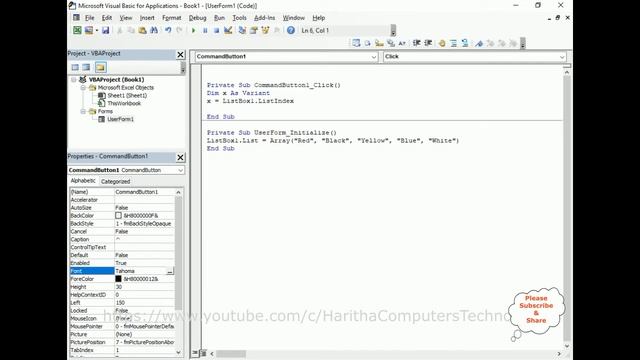
Task: Open the Properties Window toolbar icon
Action: [253, 30]
